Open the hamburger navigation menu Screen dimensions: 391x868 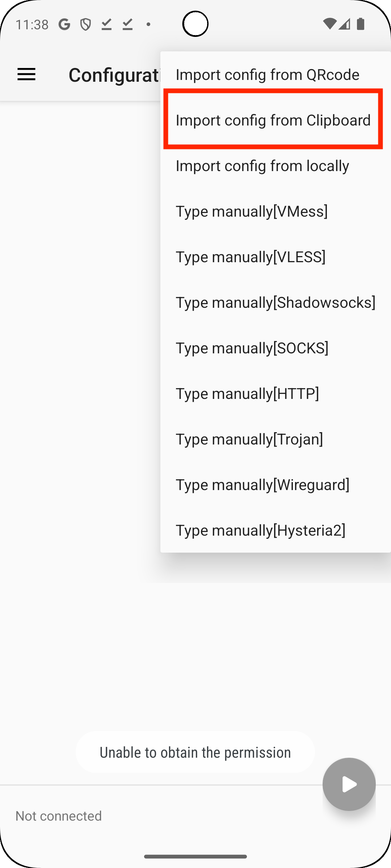(x=26, y=75)
